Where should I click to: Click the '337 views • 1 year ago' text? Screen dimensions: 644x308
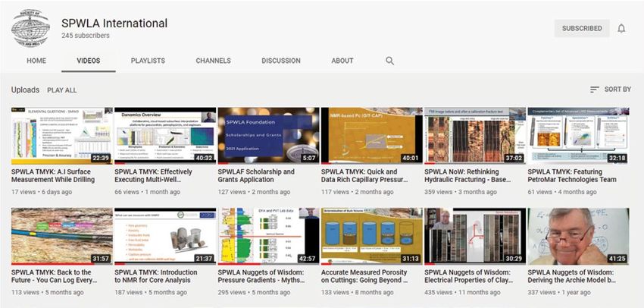tap(559, 292)
